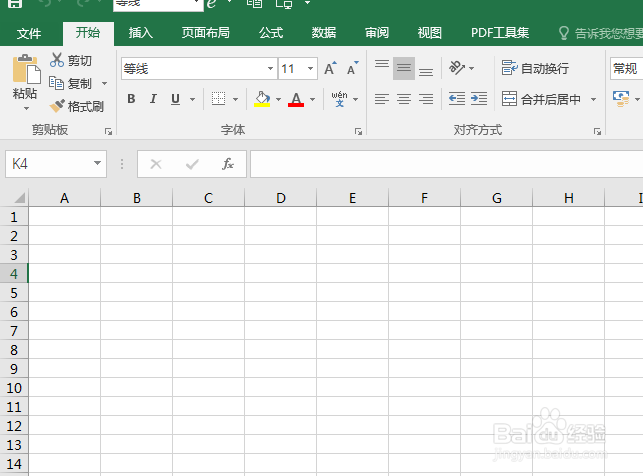643x476 pixels.
Task: Decrease font size with small A
Action: coord(352,68)
